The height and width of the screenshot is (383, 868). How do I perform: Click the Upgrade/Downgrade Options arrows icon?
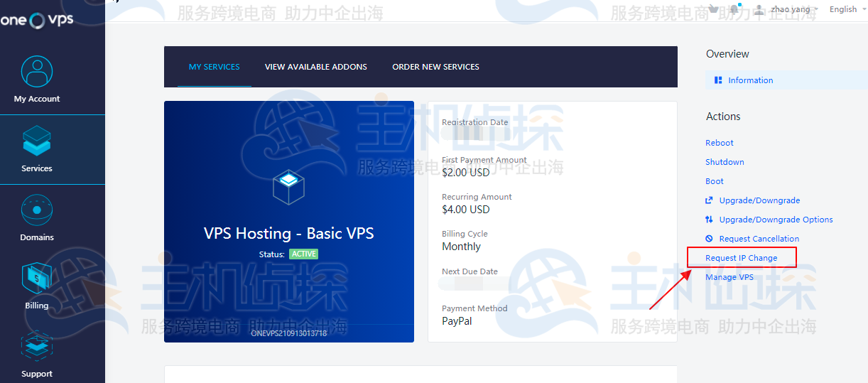pyautogui.click(x=709, y=220)
